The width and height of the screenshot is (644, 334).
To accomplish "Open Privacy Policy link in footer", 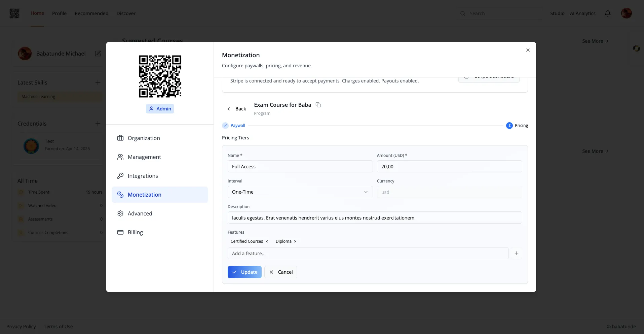I will pos(21,327).
